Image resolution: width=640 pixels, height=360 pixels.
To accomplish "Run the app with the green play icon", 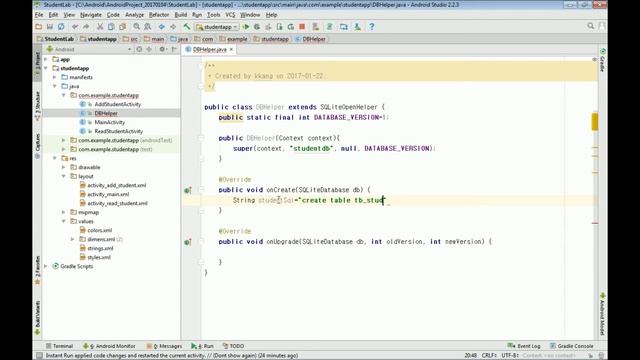I will tap(246, 27).
